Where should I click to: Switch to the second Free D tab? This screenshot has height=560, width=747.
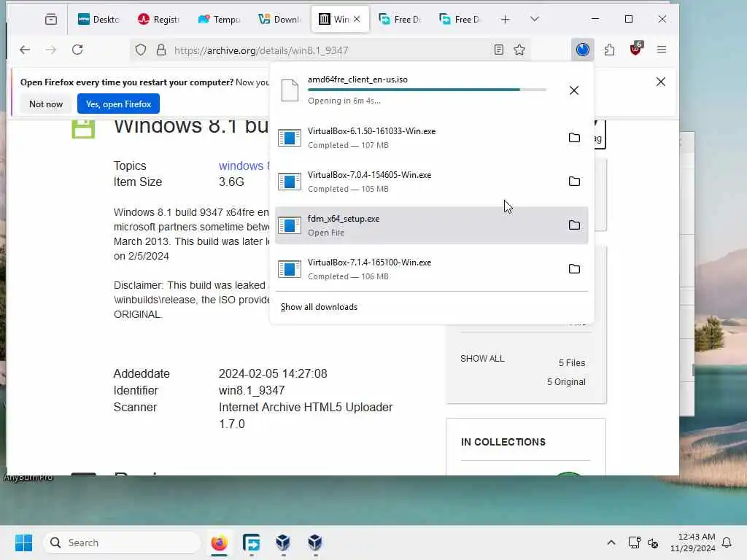coord(460,19)
